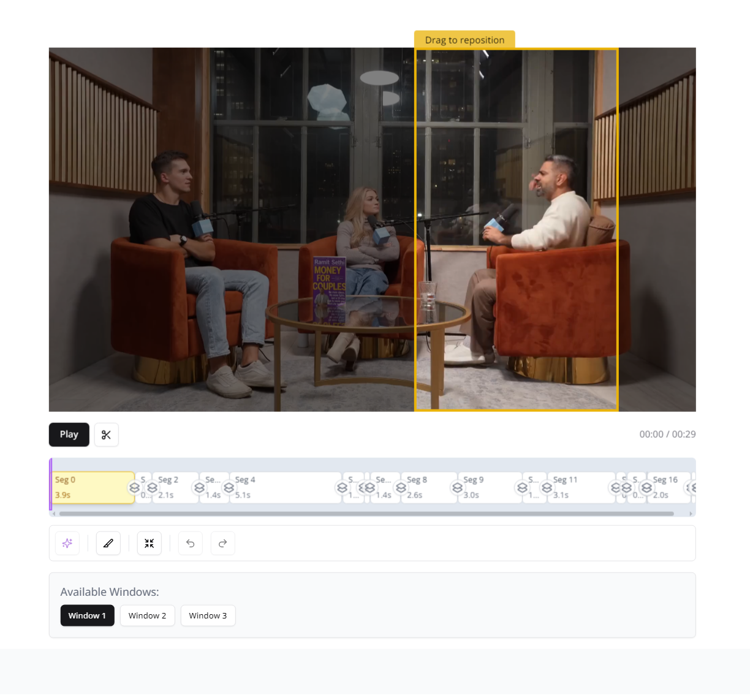
Task: Click the timeline scroll right arrow
Action: click(691, 514)
